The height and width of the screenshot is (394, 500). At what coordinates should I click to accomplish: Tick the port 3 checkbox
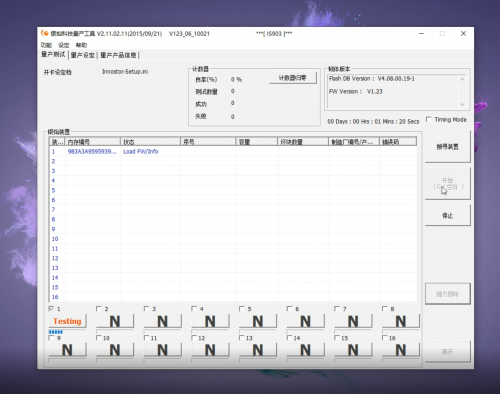(x=147, y=309)
